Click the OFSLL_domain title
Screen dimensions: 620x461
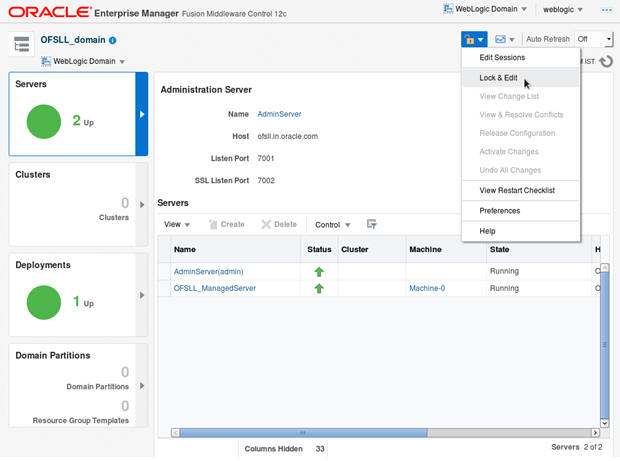tap(73, 40)
